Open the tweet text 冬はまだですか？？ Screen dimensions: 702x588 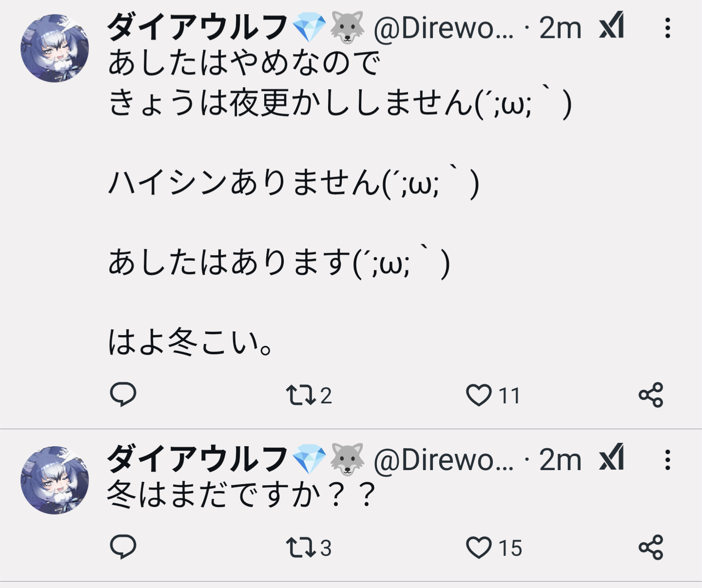coord(242,494)
